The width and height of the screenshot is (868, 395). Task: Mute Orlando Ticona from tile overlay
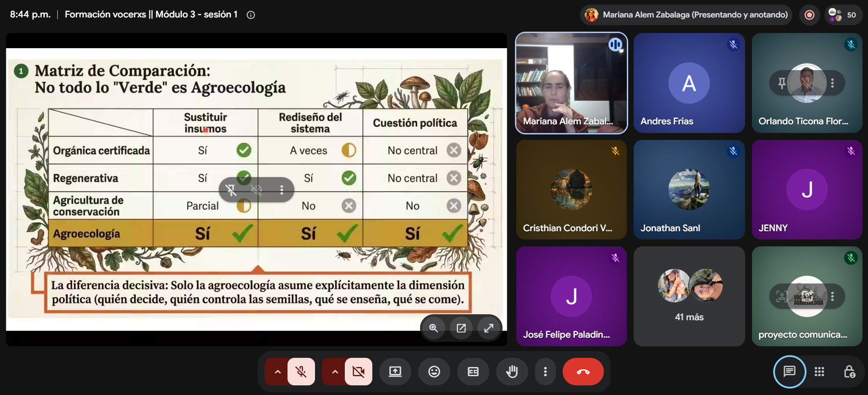tap(807, 83)
